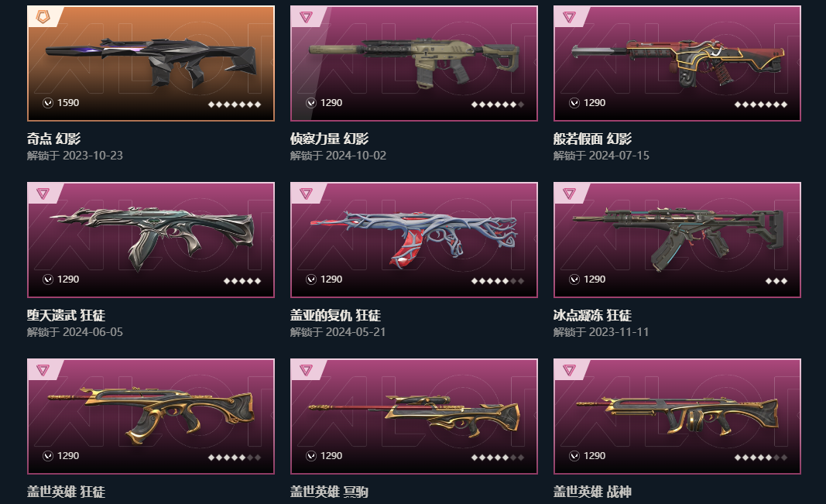Click the upgrade level diamonds on 奇点 幻影
The image size is (826, 504).
[x=235, y=105]
